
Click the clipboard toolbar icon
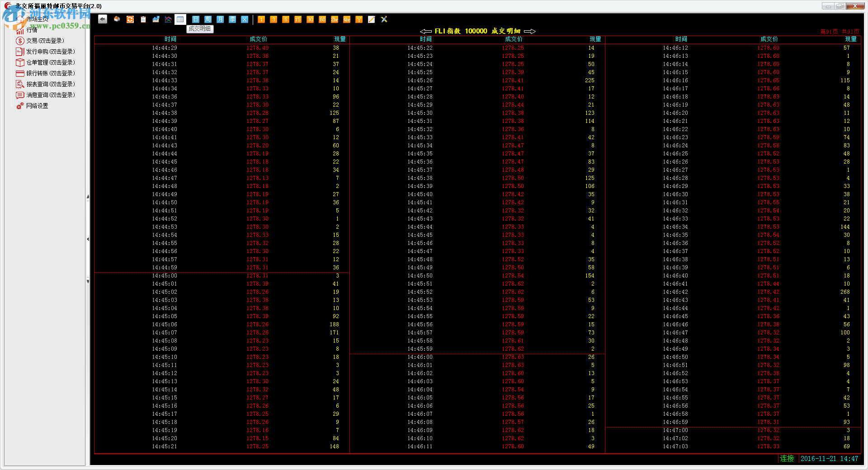pos(143,19)
